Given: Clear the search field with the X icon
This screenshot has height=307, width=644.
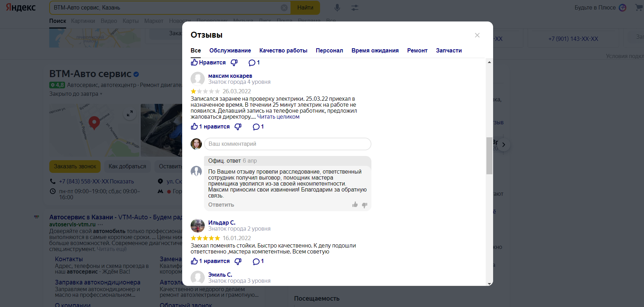Looking at the screenshot, I should [x=284, y=8].
